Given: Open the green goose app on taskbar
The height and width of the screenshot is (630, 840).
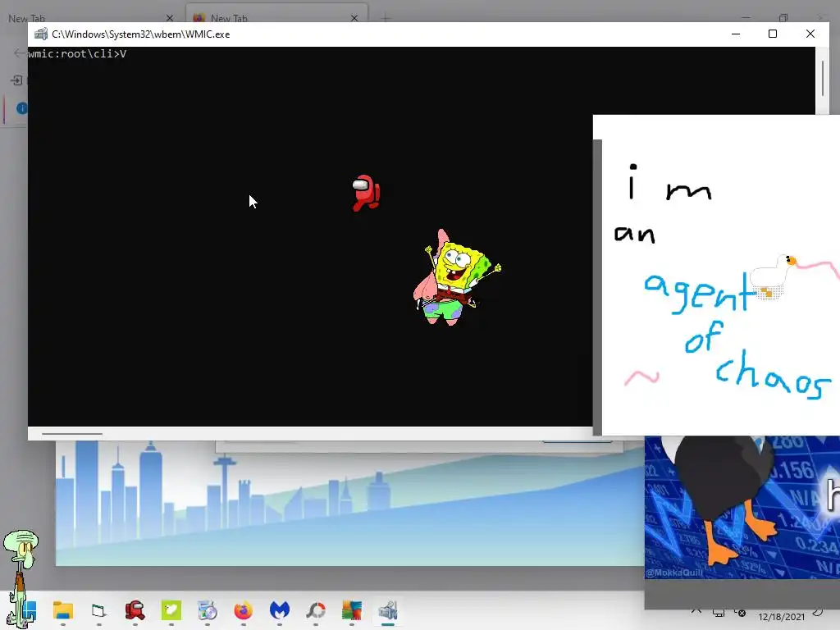Looking at the screenshot, I should coord(171,610).
